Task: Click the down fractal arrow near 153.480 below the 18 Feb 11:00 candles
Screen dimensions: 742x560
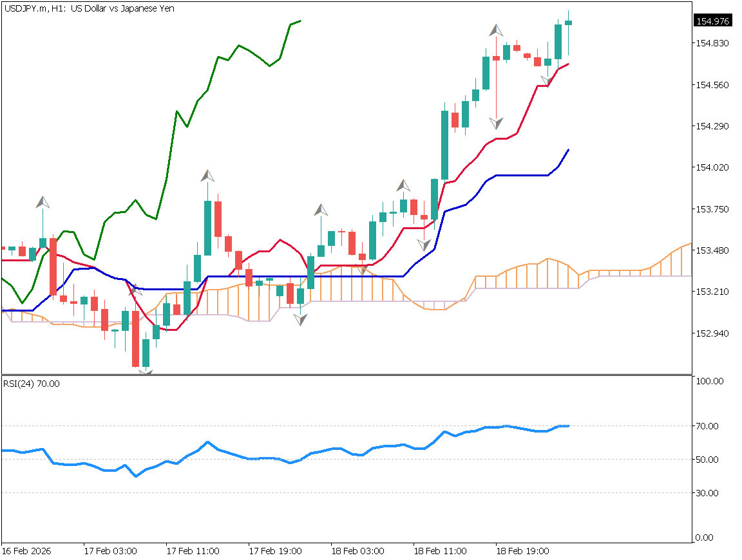Action: 424,245
